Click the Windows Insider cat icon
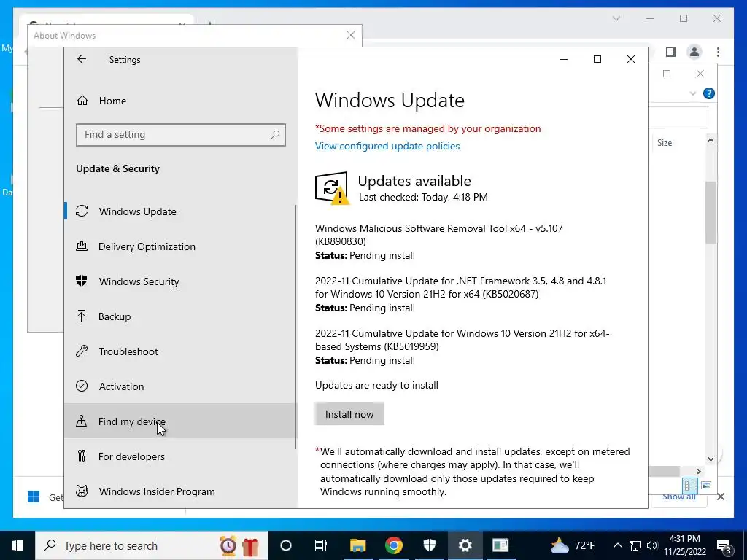 [x=82, y=491]
